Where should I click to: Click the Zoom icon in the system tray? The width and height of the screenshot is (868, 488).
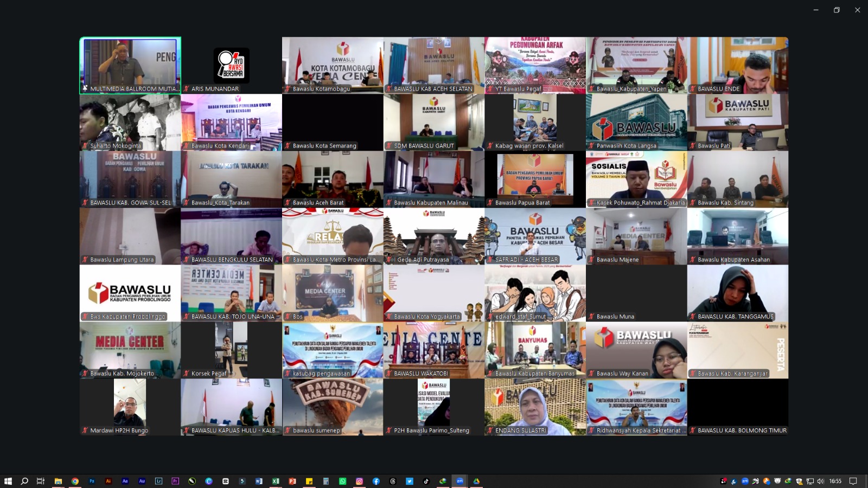[745, 481]
